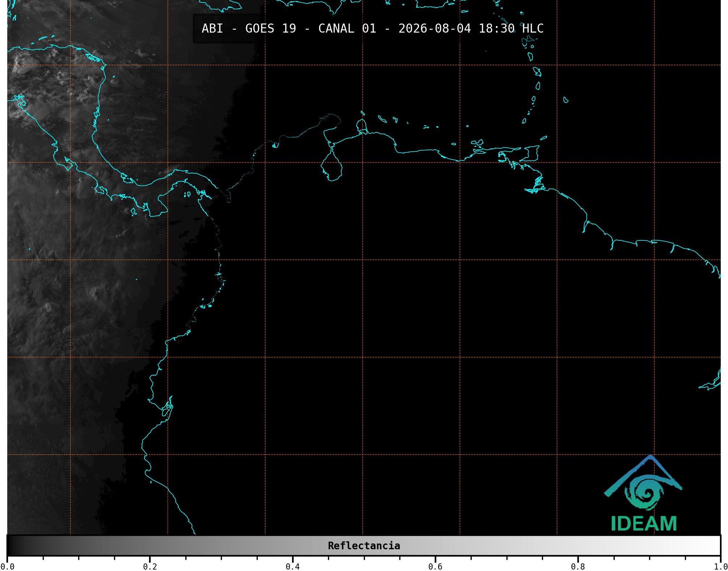The image size is (728, 571).
Task: Select the 0.2 colorbar tick label
Action: tap(150, 567)
